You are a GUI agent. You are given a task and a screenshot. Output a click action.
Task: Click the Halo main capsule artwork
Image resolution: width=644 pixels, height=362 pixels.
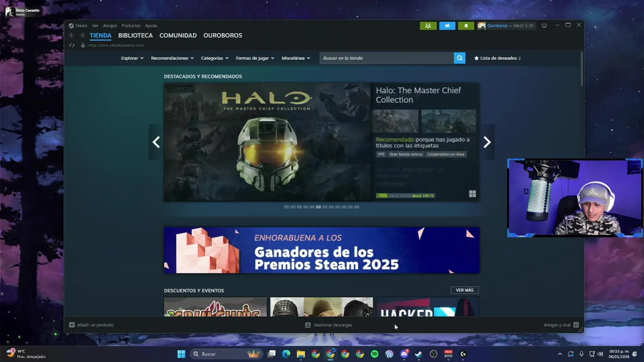[267, 142]
